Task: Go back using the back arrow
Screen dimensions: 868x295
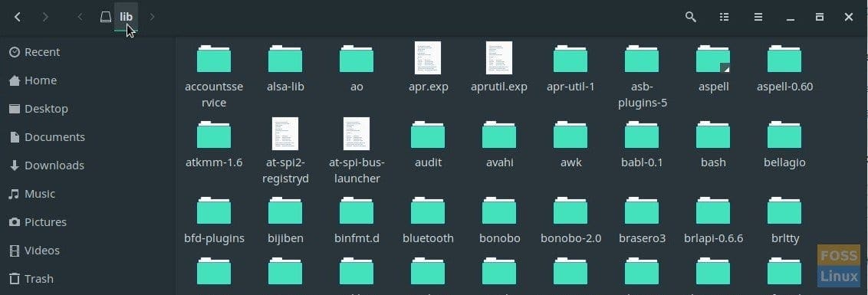Action: [17, 17]
